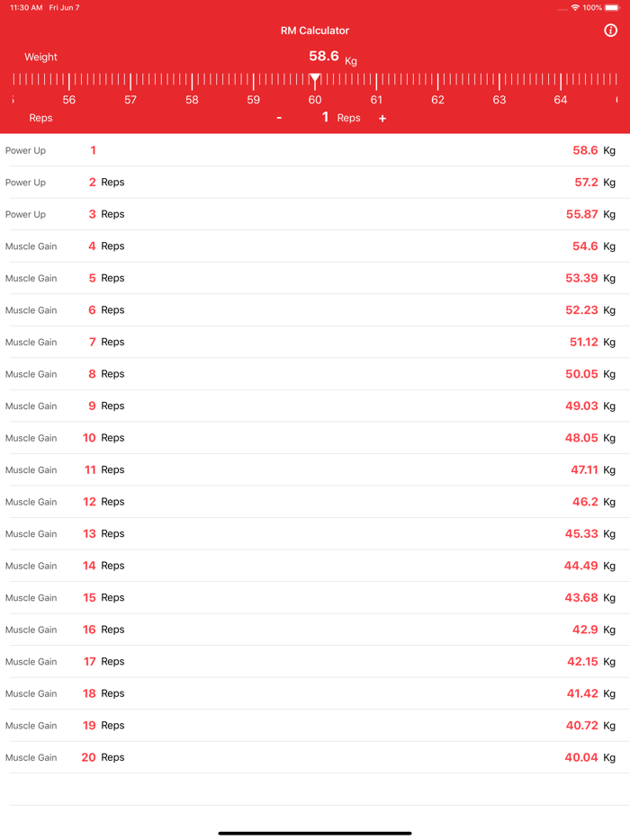Viewport: 630px width, 840px height.
Task: Select the Power Up 1 rep row
Action: 315,150
